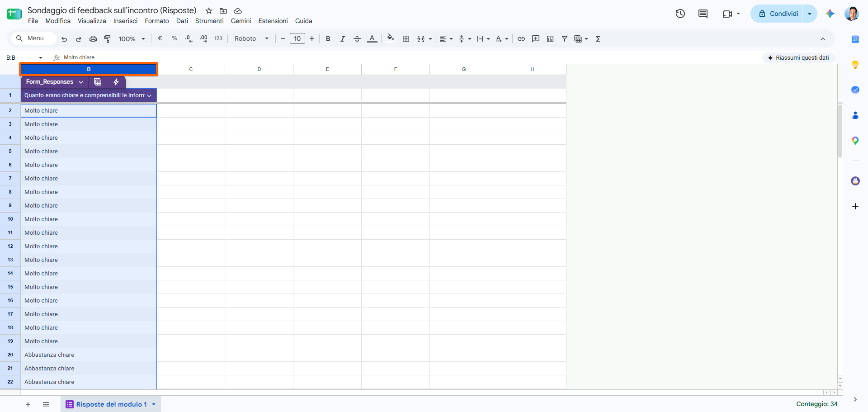Toggle italic formatting
This screenshot has height=412, width=868.
point(343,39)
